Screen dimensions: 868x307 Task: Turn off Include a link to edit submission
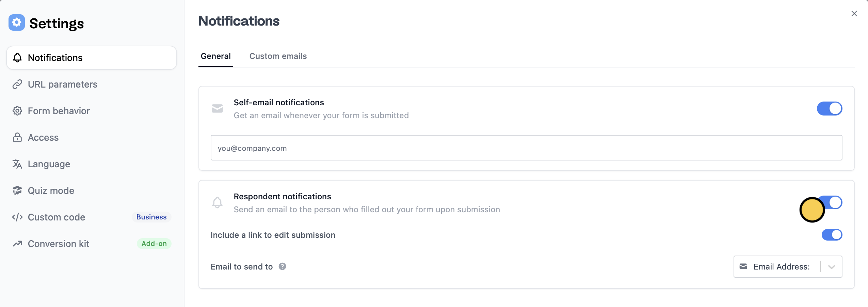[x=832, y=235]
